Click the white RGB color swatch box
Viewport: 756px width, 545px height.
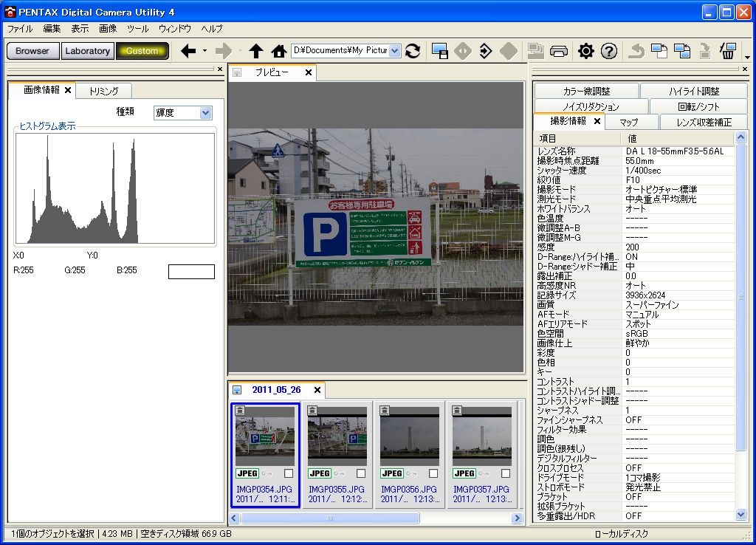point(191,272)
